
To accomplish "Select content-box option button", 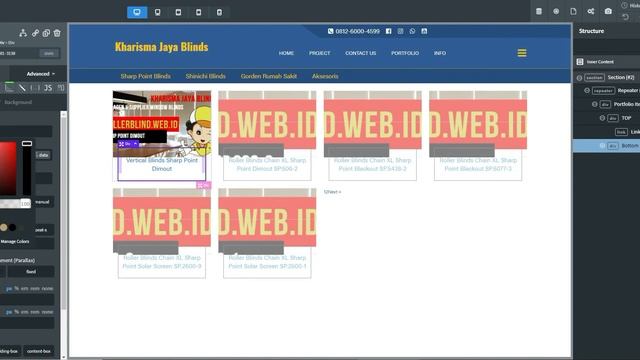I will [x=39, y=351].
